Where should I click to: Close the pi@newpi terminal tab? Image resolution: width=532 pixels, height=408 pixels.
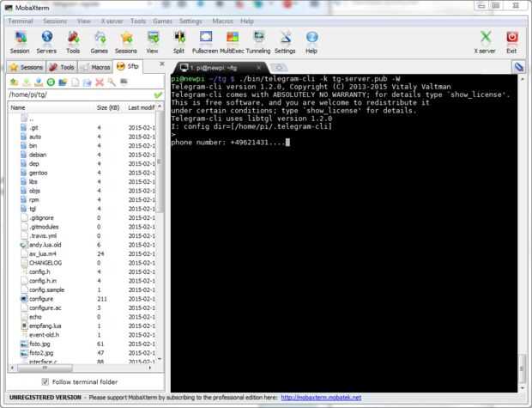click(x=258, y=68)
